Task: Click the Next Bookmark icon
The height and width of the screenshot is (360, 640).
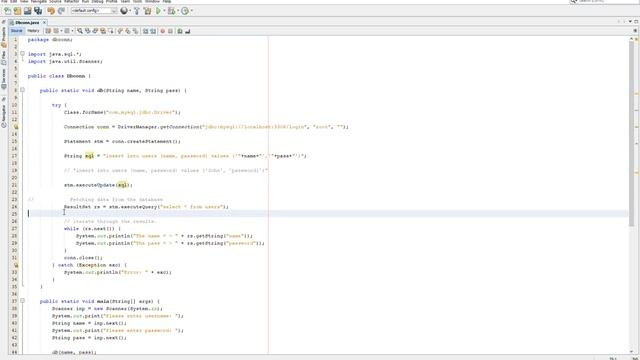Action: pos(128,31)
